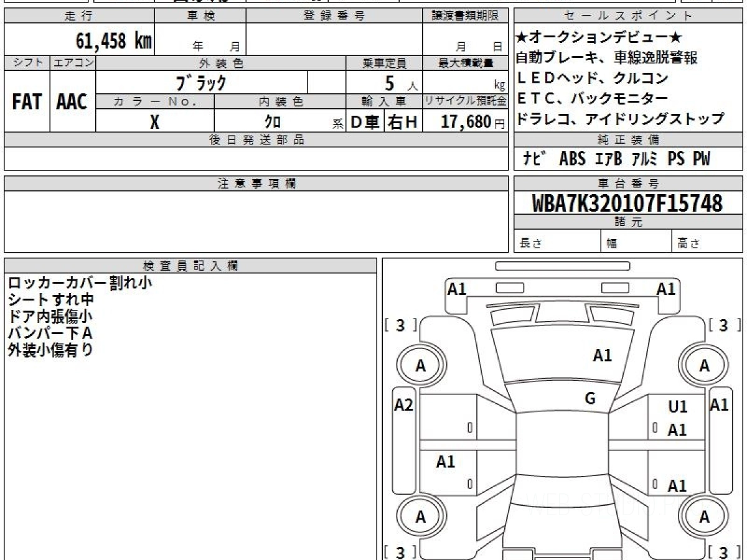Click the exterior color ブラック
Viewport: 747px width, 560px height.
tap(202, 82)
